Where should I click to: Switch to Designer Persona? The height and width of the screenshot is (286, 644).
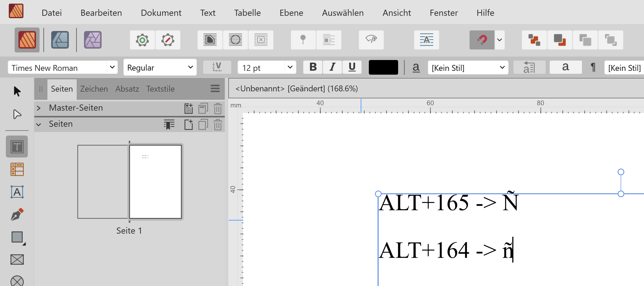(x=60, y=40)
